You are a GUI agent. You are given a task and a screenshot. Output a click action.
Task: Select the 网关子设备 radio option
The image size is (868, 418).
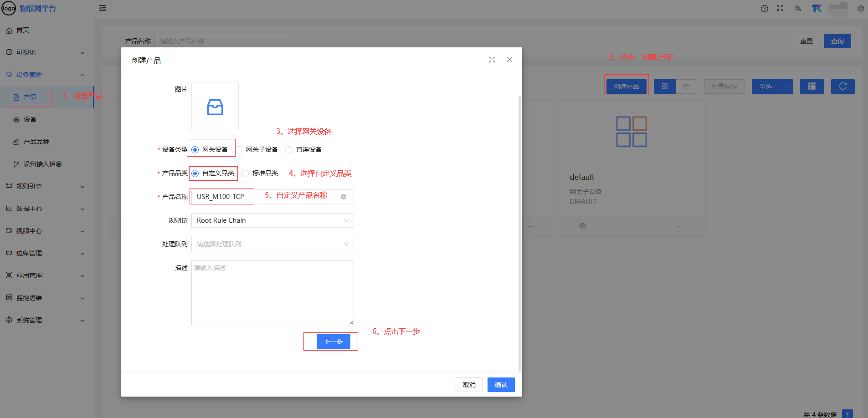pos(239,150)
